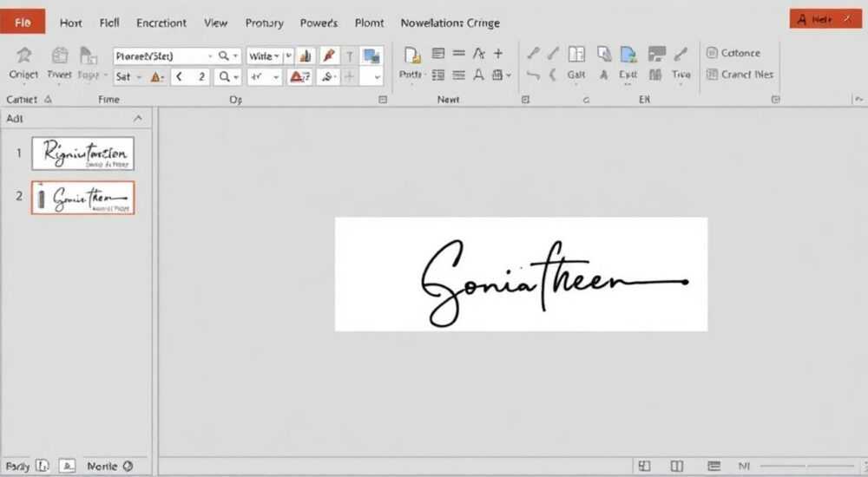Expand the blank dropdown at the ribbon row end

[371, 77]
